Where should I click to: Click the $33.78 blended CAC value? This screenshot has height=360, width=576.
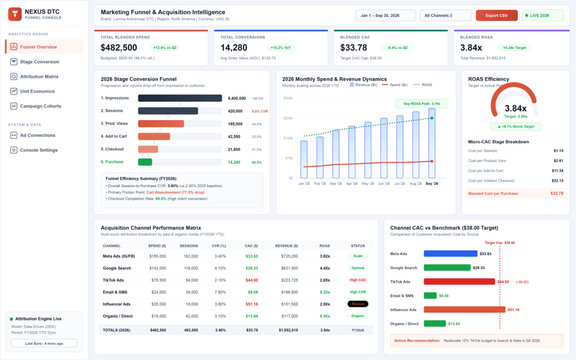[354, 47]
